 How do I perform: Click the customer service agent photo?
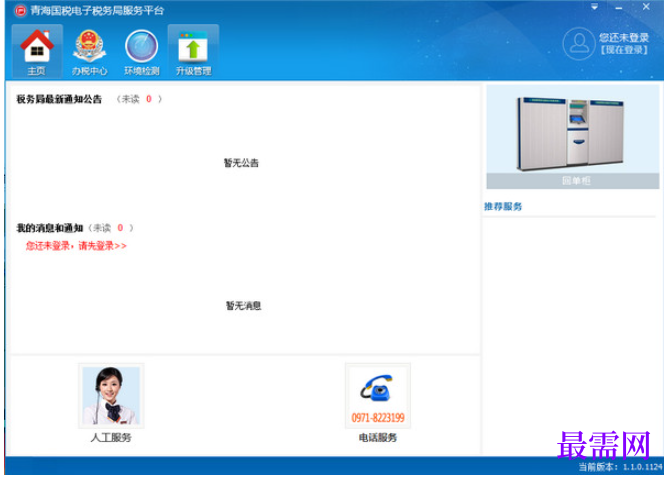(111, 396)
